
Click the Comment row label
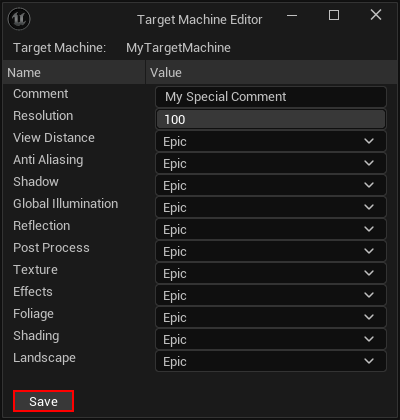click(x=41, y=94)
